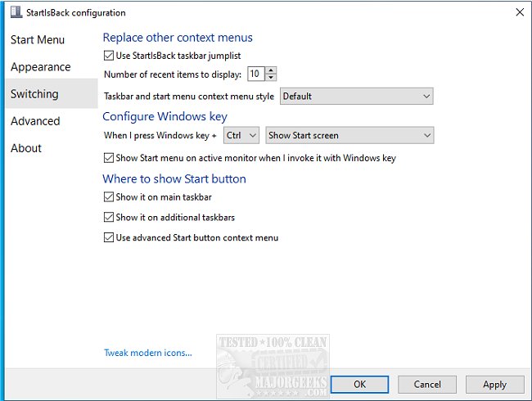Toggle Use StartIsBack taskbar jumplist checkbox

(110, 56)
